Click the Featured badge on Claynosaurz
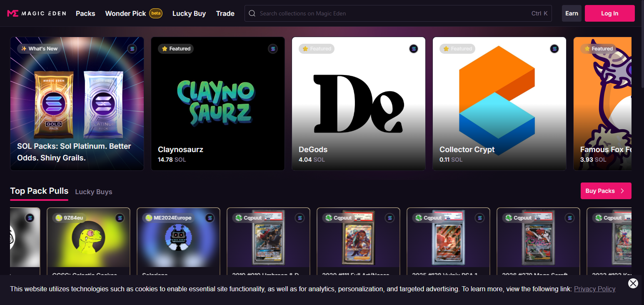This screenshot has height=305, width=644. [x=176, y=49]
